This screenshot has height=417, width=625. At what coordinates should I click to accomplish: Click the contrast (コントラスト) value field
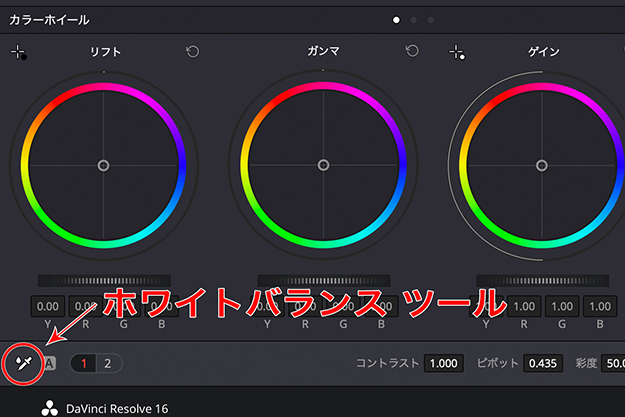[x=443, y=363]
